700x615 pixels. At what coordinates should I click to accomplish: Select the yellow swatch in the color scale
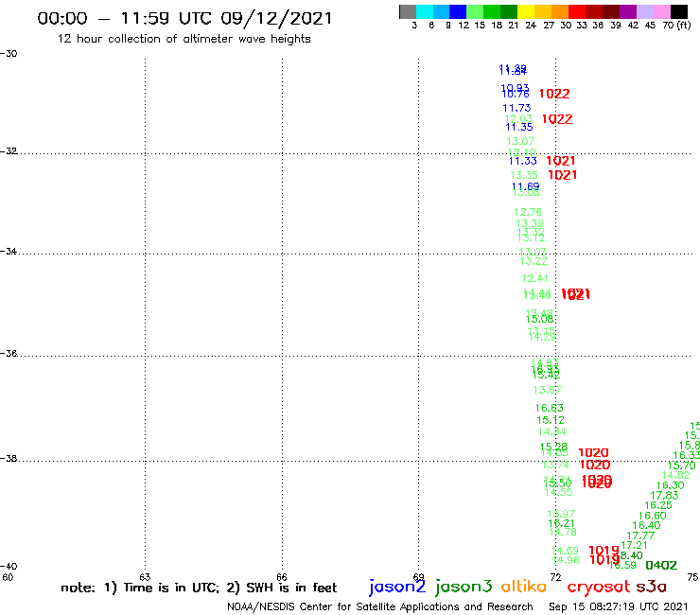tap(526, 11)
